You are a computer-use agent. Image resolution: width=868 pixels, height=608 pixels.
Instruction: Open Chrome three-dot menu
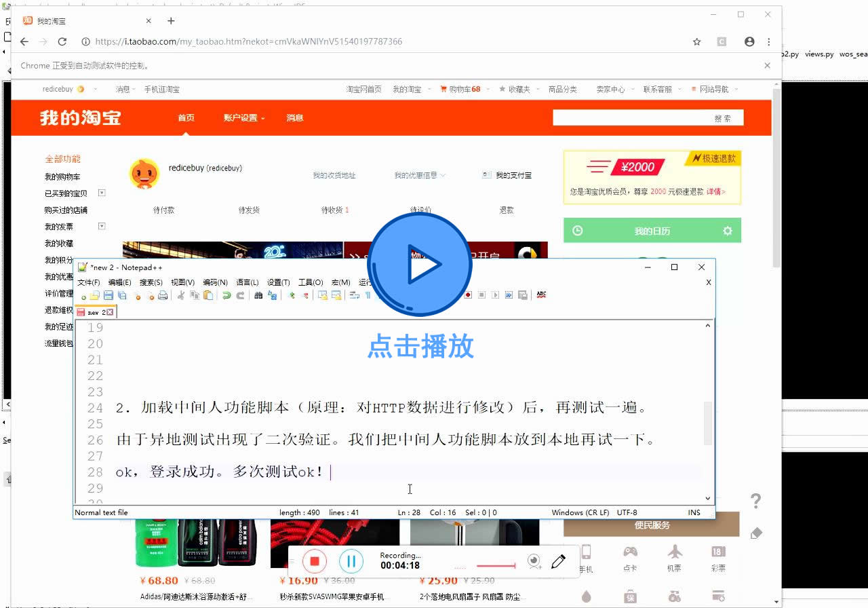pos(768,41)
